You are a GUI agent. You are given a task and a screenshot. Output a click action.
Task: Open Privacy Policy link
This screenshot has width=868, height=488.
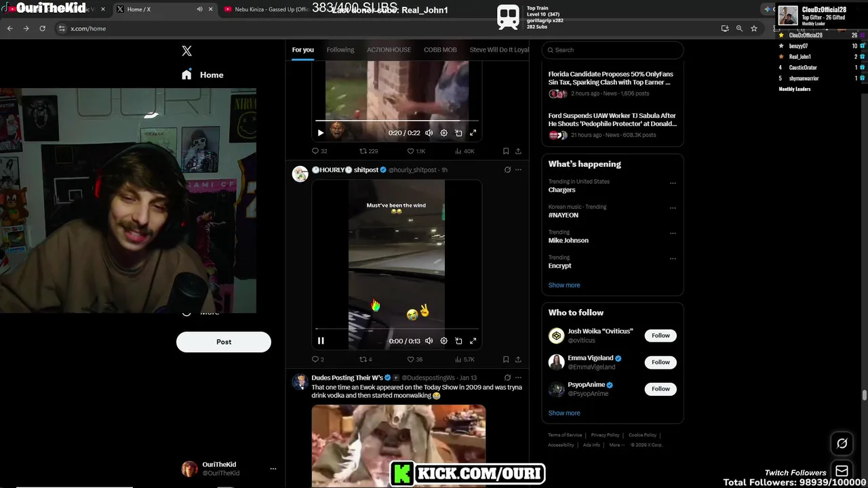click(605, 435)
